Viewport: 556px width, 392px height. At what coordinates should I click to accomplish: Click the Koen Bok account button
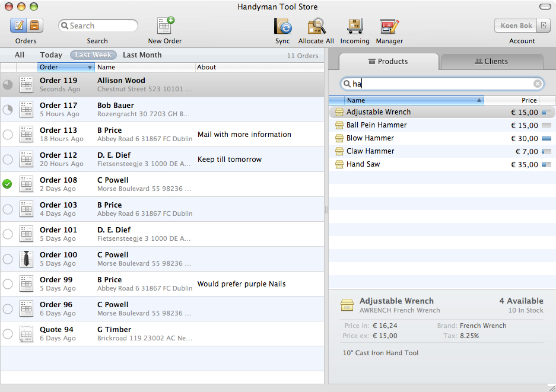[x=516, y=26]
